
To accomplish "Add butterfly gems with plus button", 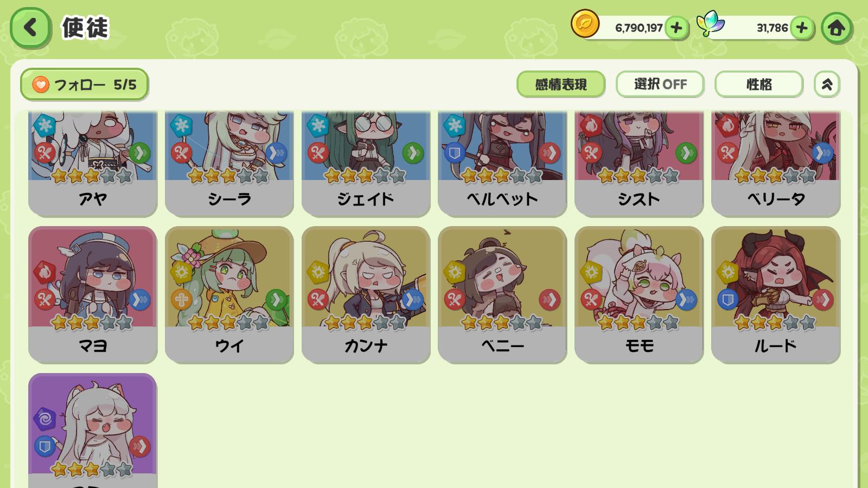I will pos(802,28).
